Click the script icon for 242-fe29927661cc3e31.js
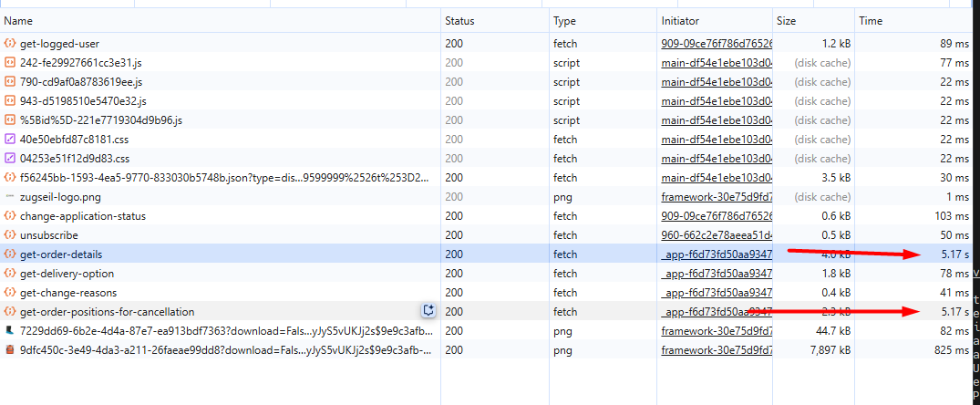 tap(10, 63)
